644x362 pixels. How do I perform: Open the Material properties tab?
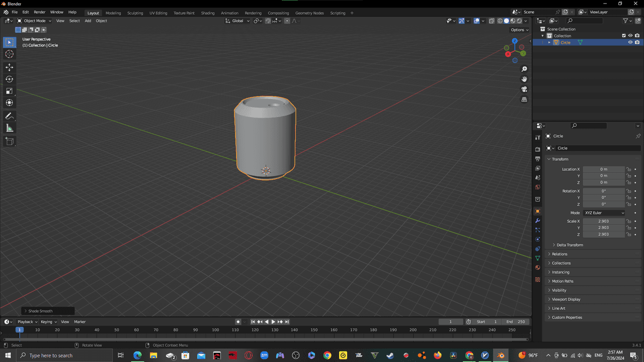click(x=538, y=267)
